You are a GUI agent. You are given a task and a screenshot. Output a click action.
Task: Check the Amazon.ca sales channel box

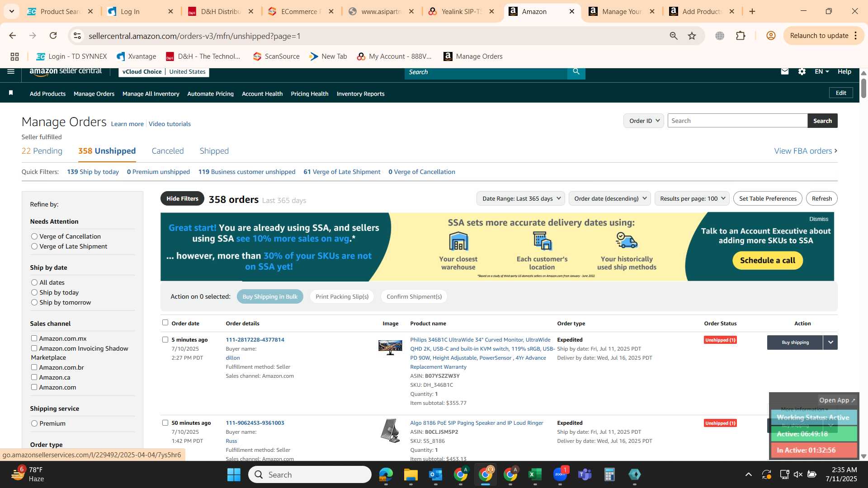tap(34, 377)
